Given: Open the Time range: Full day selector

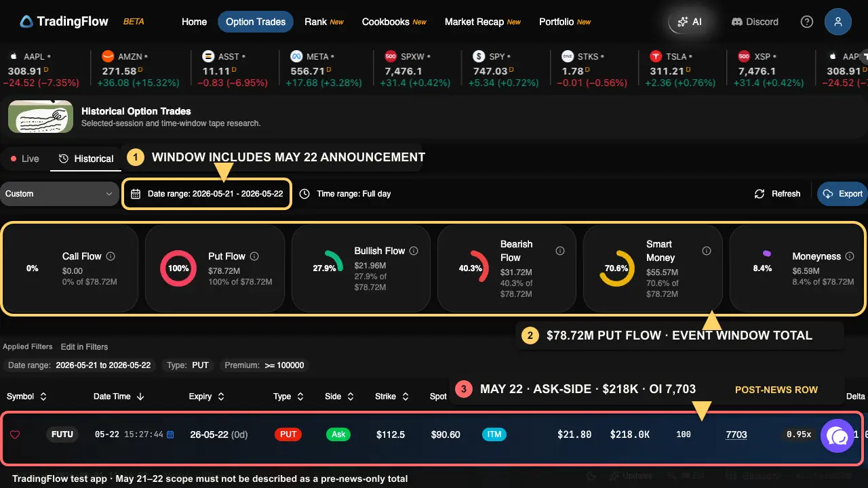Looking at the screenshot, I should (345, 194).
